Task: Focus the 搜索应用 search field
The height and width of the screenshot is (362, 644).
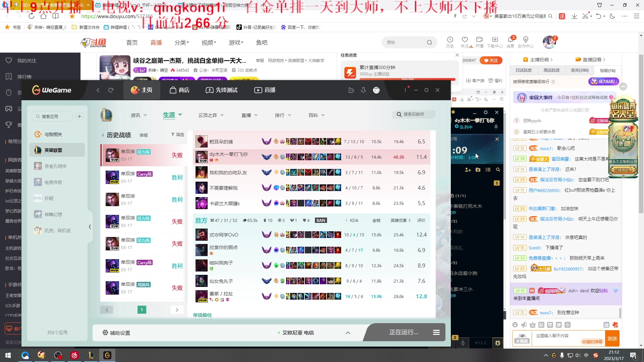Action: pyautogui.click(x=52, y=116)
